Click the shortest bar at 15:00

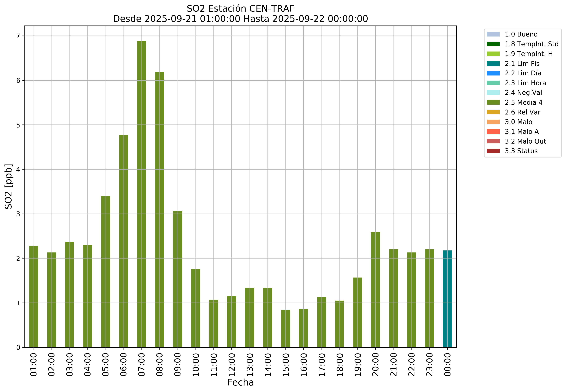(x=286, y=329)
